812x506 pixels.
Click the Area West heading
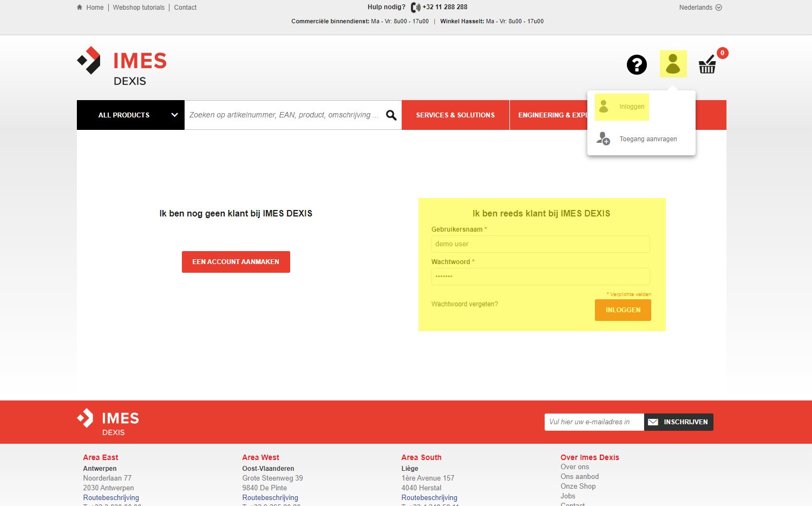[261, 457]
